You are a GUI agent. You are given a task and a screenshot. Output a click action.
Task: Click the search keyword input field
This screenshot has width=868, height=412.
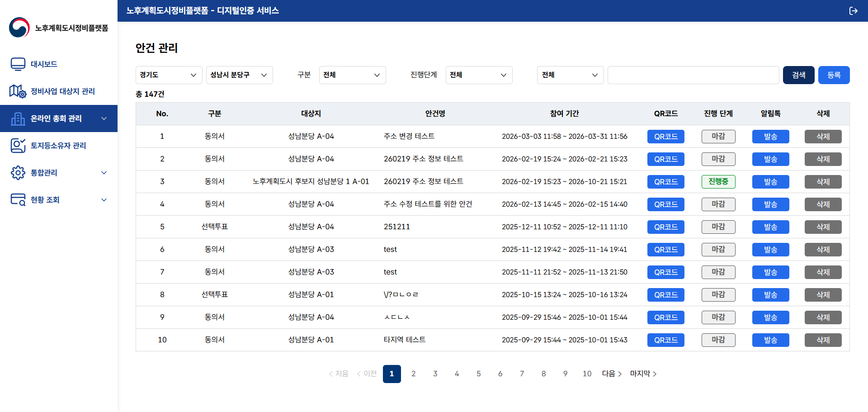[693, 75]
